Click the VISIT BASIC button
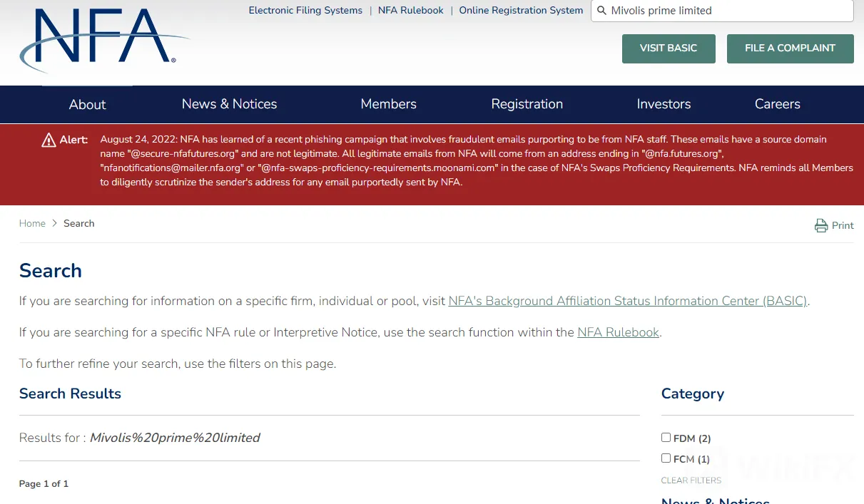This screenshot has height=504, width=864. [x=669, y=48]
